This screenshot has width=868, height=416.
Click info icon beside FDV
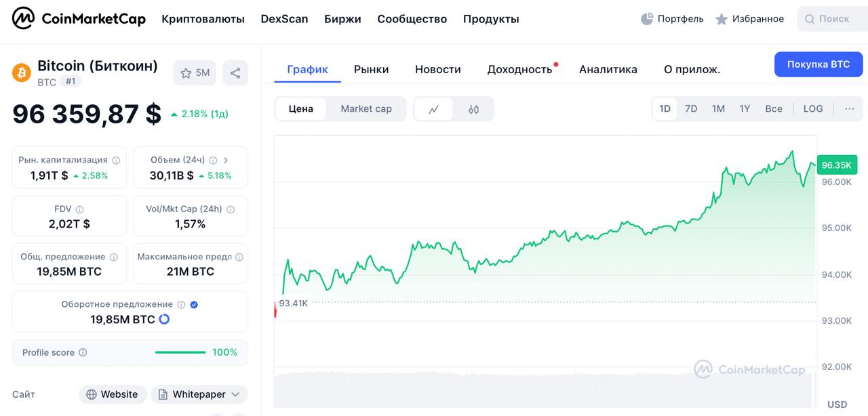[79, 209]
